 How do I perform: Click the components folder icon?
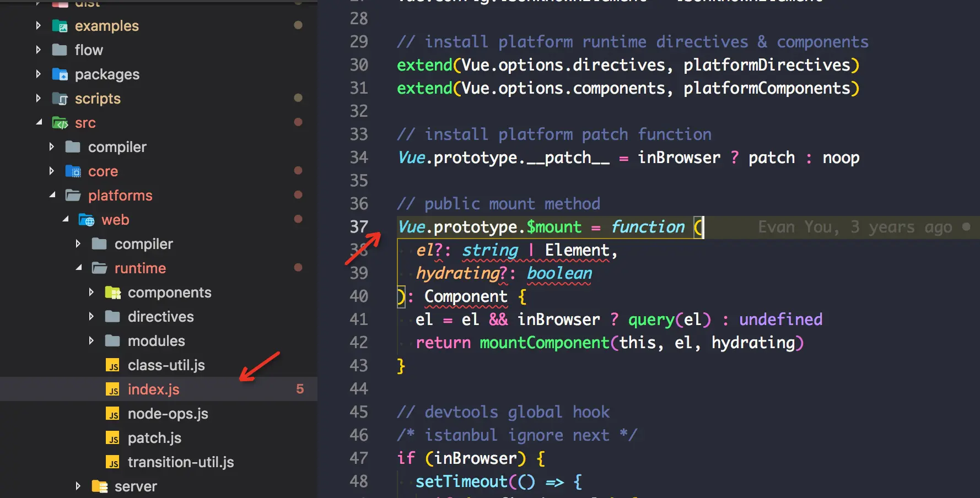click(112, 293)
